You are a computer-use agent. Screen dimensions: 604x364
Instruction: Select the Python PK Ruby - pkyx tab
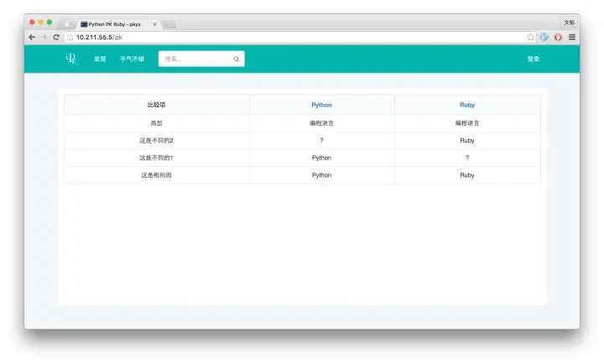(118, 24)
